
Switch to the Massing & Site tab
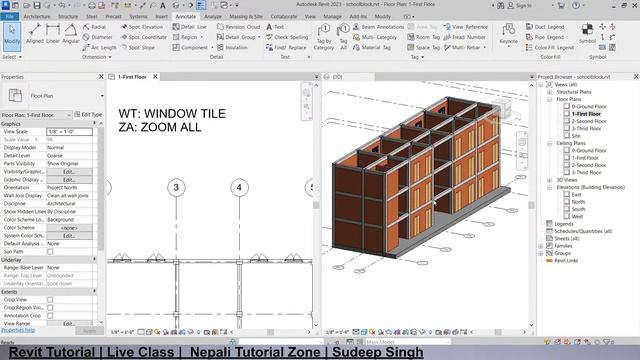[x=246, y=16]
